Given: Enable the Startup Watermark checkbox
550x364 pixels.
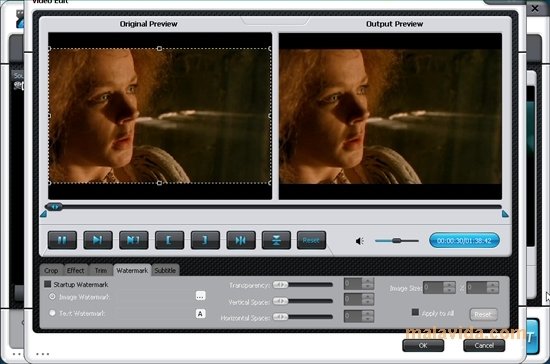Looking at the screenshot, I should pyautogui.click(x=48, y=284).
